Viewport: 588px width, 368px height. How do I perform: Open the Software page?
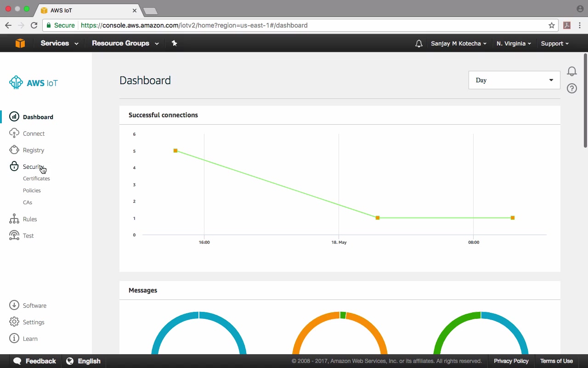[x=35, y=305]
